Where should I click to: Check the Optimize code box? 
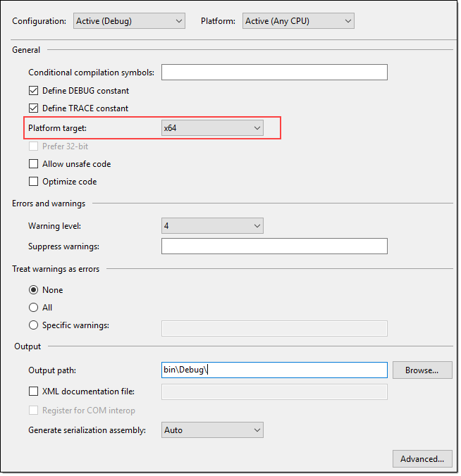[33, 182]
